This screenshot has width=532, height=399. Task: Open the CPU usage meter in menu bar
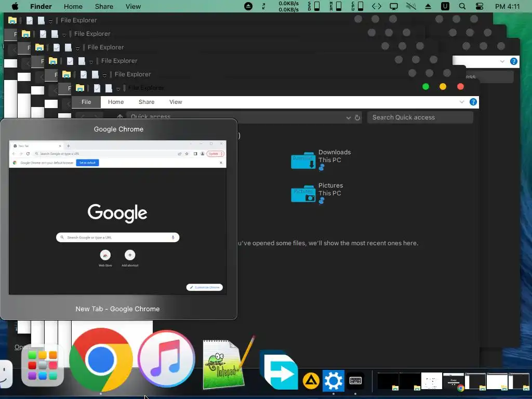357,6
